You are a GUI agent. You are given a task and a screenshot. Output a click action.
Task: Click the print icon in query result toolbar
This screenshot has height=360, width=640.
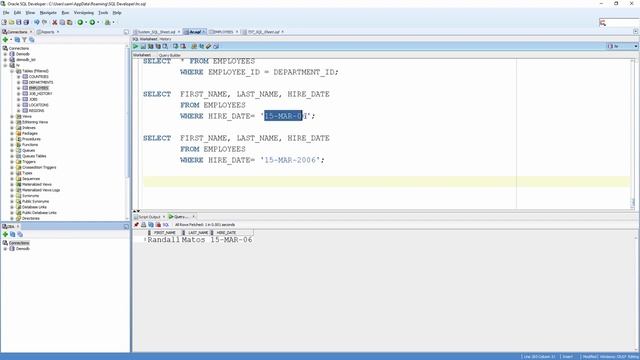click(x=144, y=225)
